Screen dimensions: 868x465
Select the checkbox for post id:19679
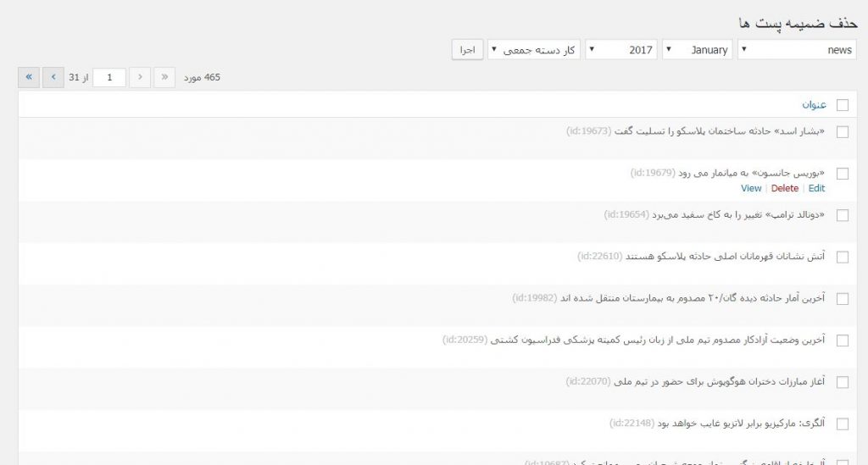pyautogui.click(x=843, y=173)
